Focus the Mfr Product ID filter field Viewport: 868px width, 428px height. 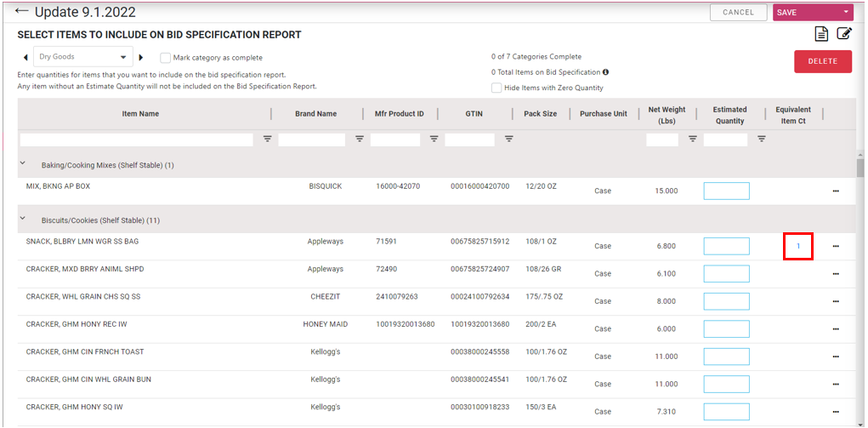395,140
